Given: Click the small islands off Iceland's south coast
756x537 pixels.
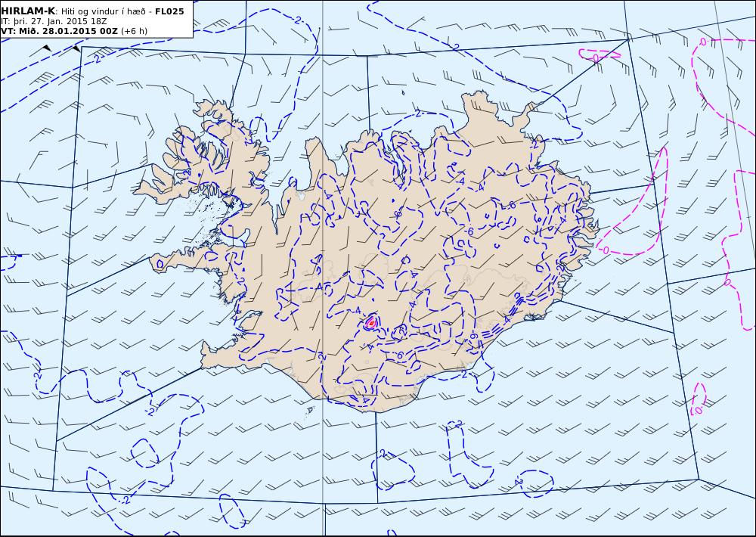Looking at the screenshot, I should click(310, 410).
